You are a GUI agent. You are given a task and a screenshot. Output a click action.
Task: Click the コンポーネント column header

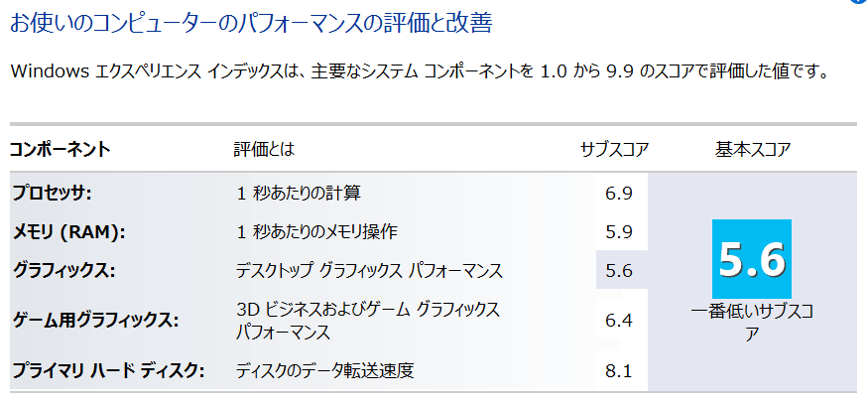coord(60,150)
